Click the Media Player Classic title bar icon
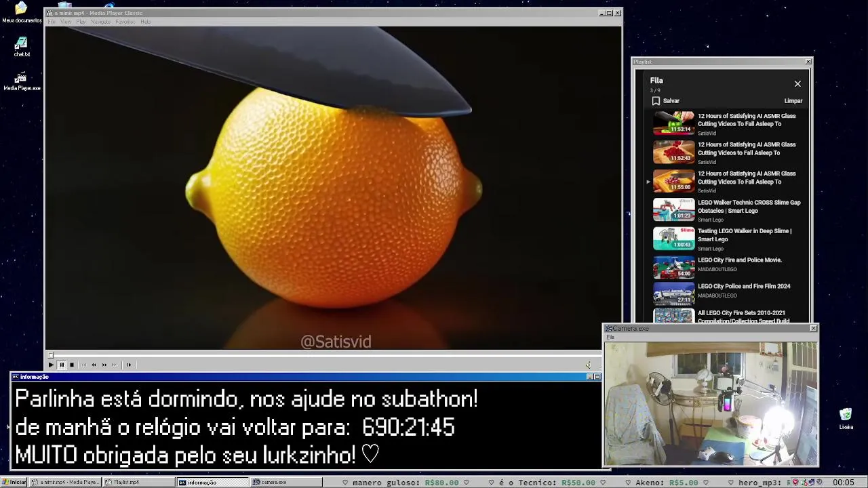Screen dimensions: 868x488 (49, 13)
